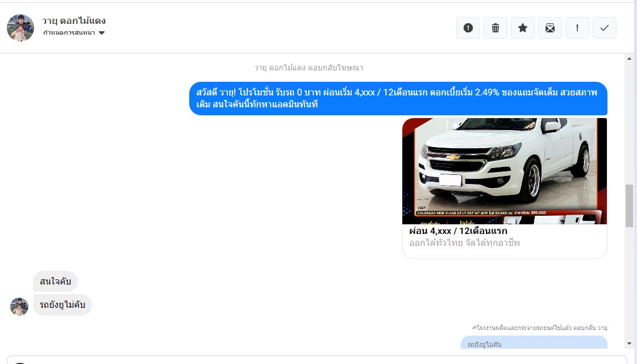
Task: Click the quoted reply bubble in light blue
Action: coord(534,343)
